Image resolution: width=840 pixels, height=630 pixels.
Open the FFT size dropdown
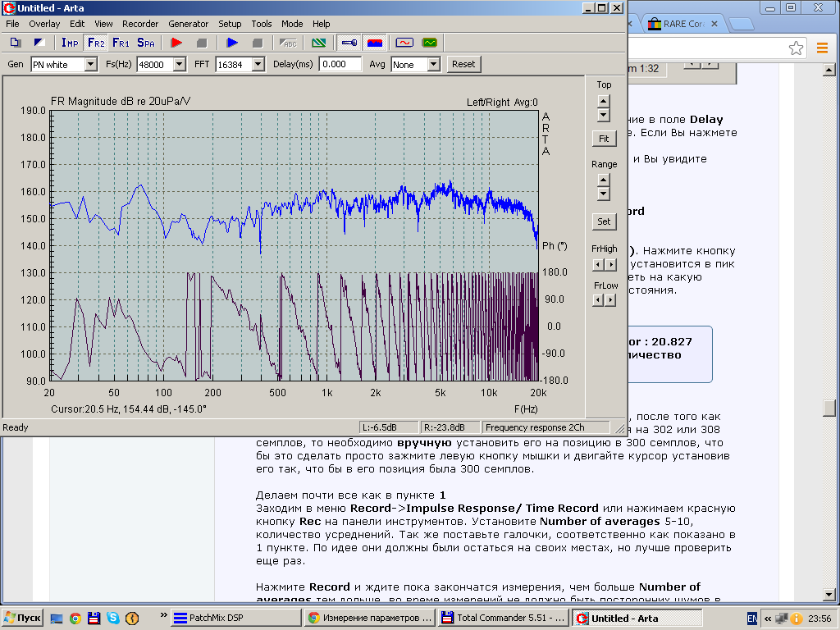[x=258, y=64]
